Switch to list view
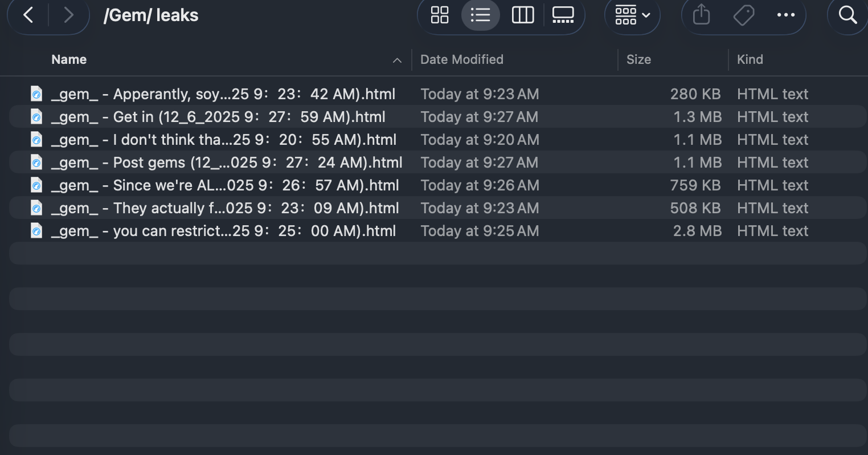 point(480,15)
